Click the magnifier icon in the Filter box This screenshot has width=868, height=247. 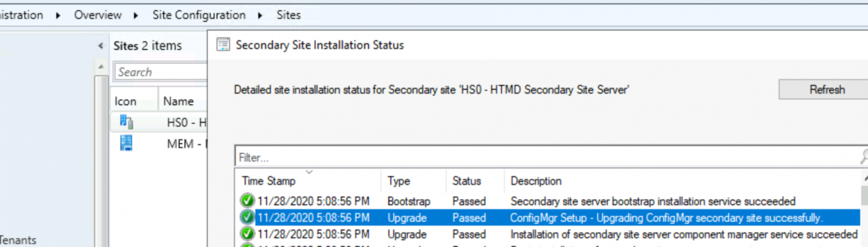[x=863, y=157]
